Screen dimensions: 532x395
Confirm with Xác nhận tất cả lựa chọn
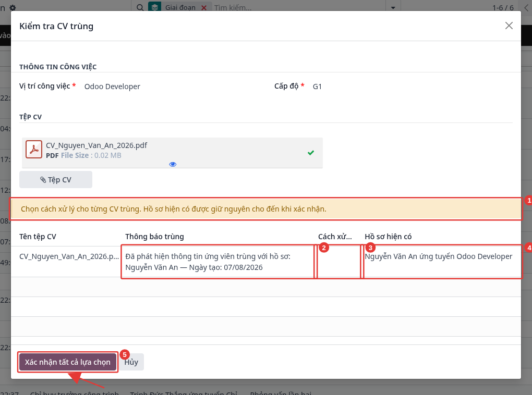67,362
